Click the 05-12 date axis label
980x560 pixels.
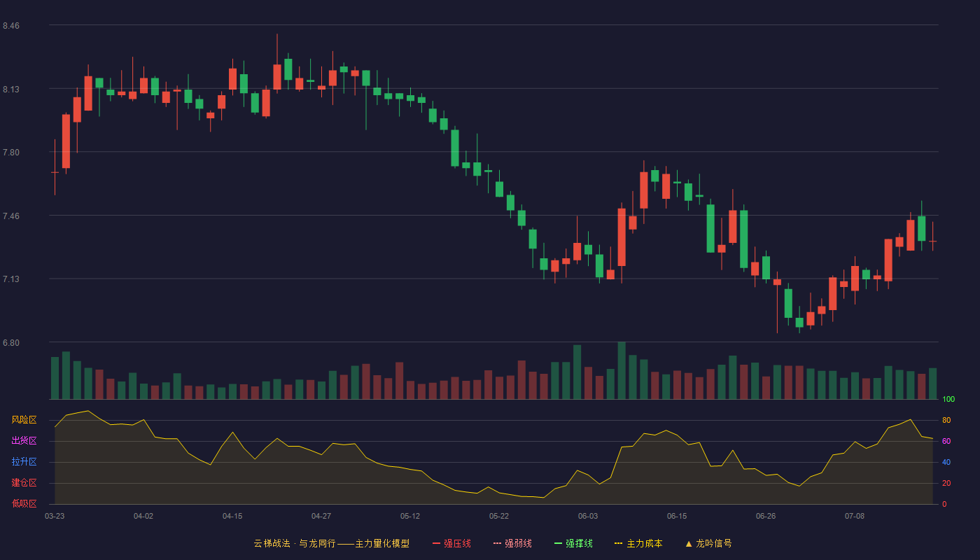[410, 516]
